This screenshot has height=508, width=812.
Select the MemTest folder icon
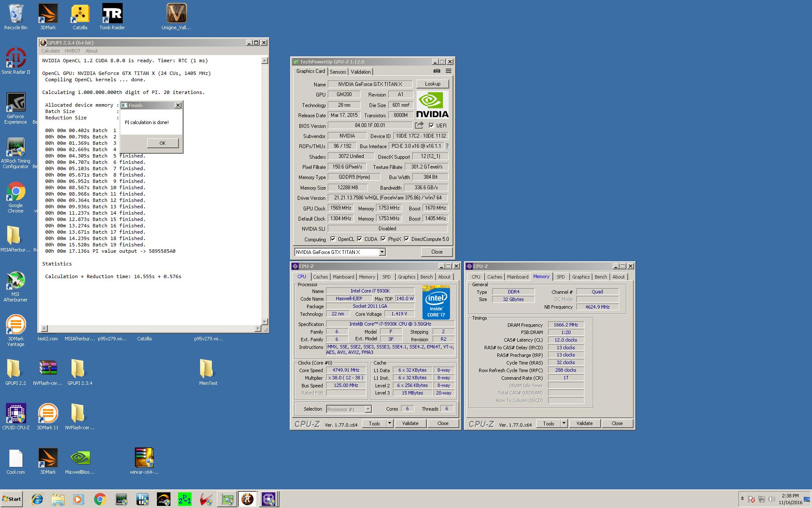pos(208,373)
